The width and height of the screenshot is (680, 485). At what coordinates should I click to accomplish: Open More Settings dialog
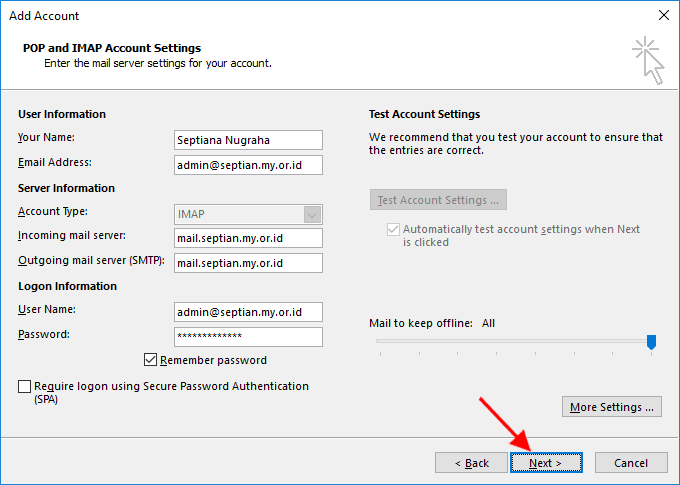611,407
